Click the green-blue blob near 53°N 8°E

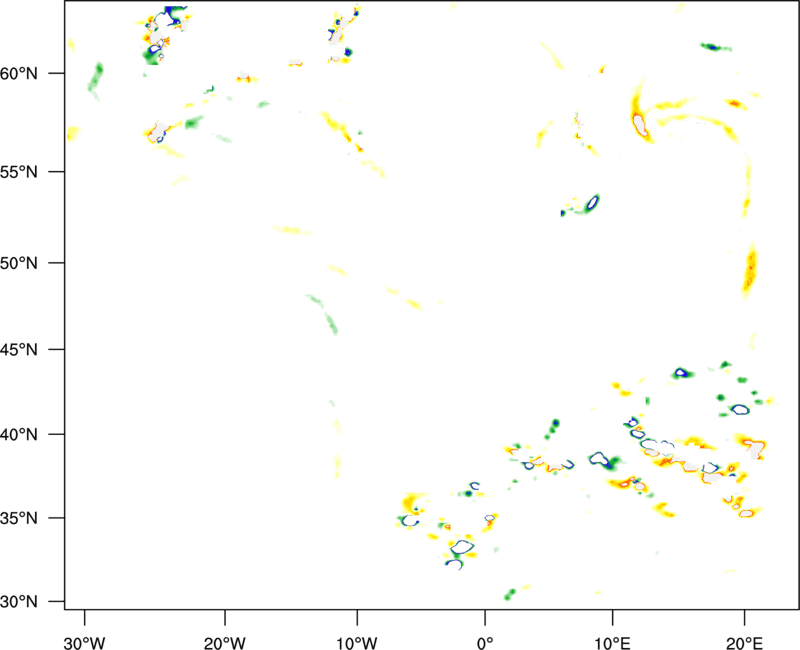(x=590, y=204)
